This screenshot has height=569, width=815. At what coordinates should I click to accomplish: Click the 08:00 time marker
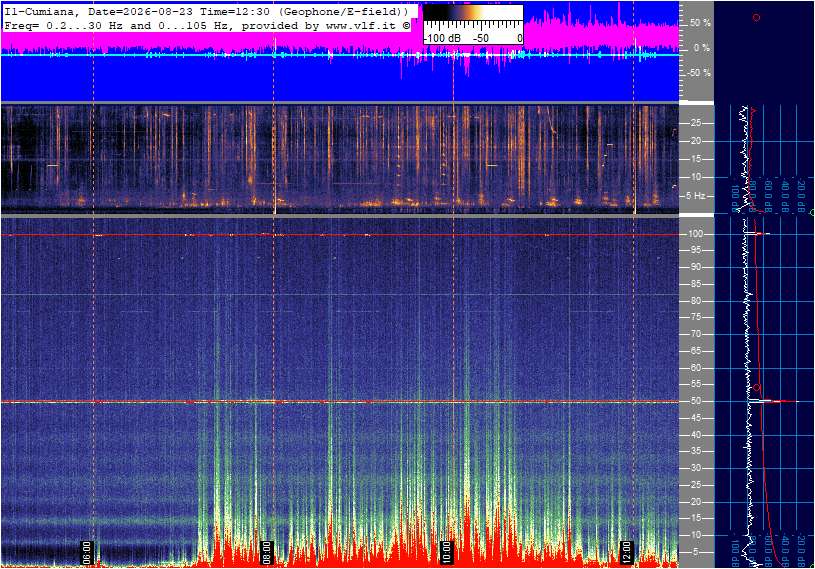click(266, 552)
